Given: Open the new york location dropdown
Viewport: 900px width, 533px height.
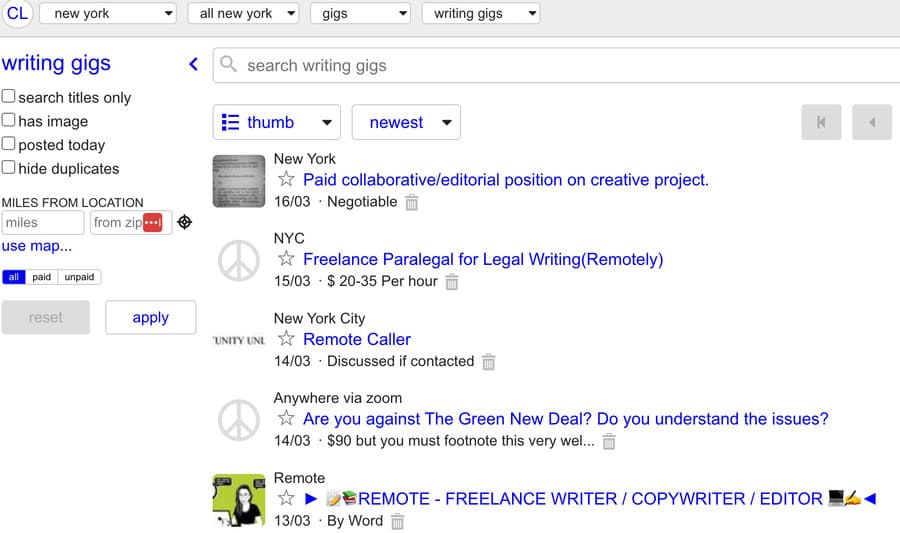Looking at the screenshot, I should [x=109, y=13].
